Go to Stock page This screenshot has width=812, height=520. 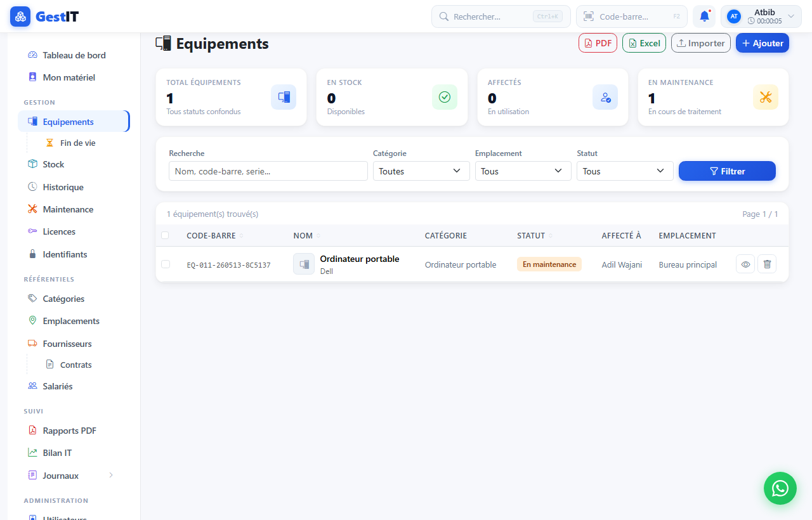click(x=74, y=164)
